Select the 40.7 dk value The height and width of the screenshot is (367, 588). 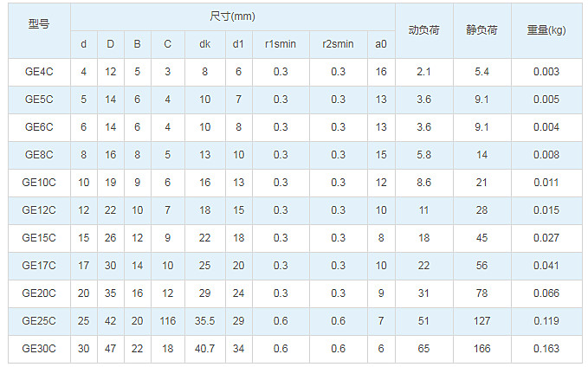pos(204,349)
